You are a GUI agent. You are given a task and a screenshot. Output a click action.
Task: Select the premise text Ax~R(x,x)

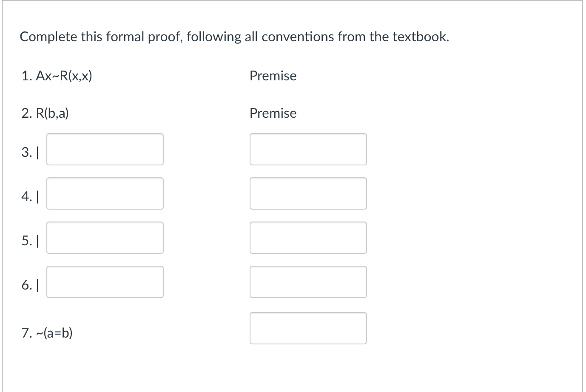click(x=64, y=76)
